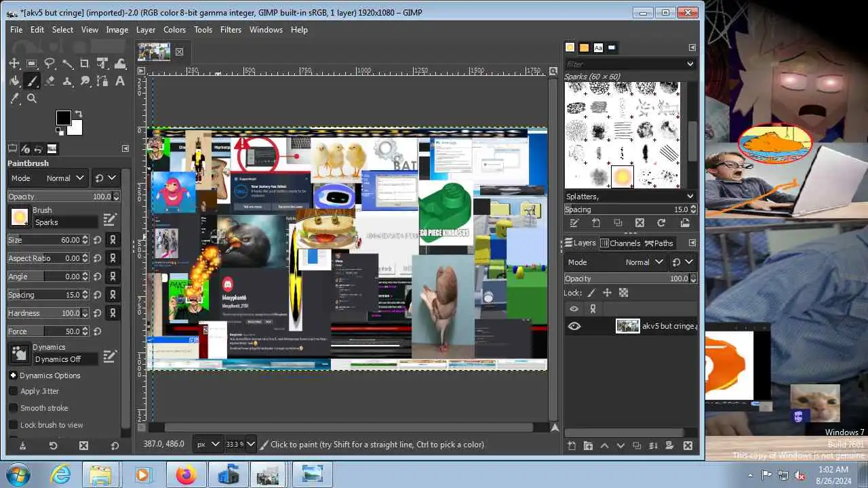Open the Splatters tag assignment dropdown
Image resolution: width=868 pixels, height=488 pixels.
point(690,197)
